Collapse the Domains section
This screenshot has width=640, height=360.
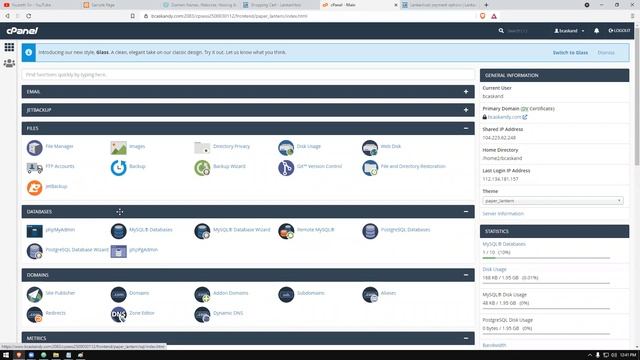[x=466, y=275]
